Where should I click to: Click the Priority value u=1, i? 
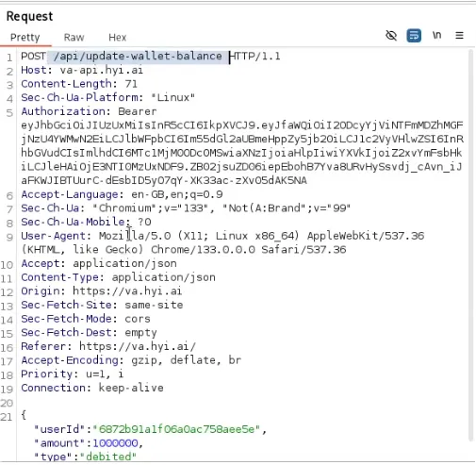click(105, 374)
